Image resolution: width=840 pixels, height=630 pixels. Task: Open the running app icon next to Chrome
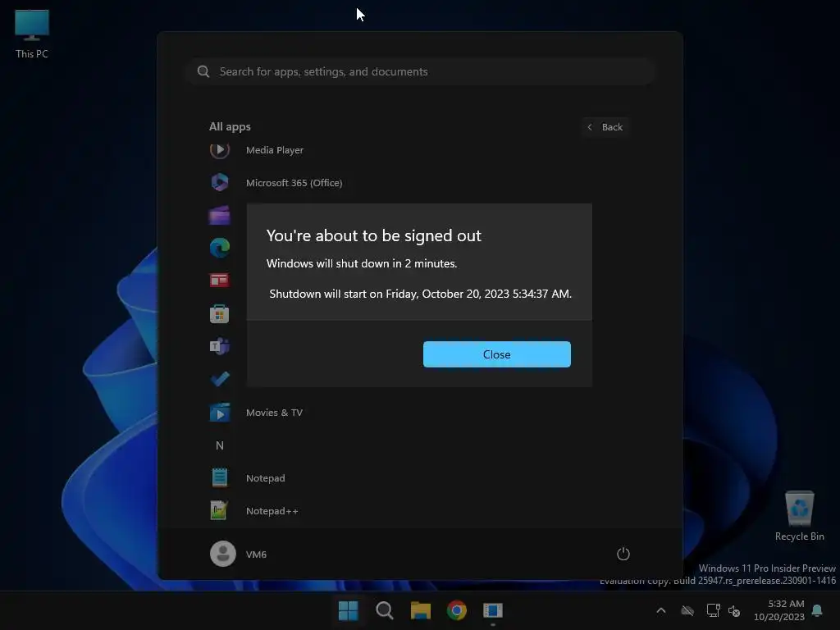click(493, 610)
